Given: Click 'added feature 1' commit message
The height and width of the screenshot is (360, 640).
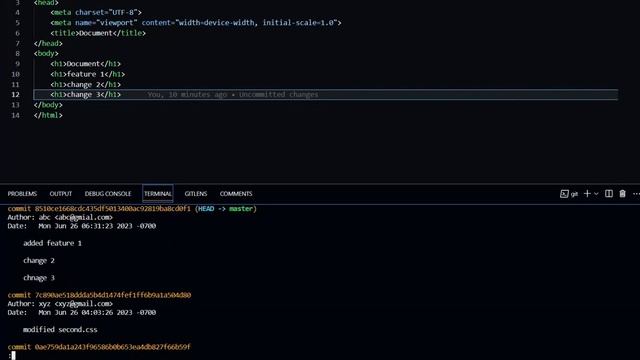Looking at the screenshot, I should coord(52,243).
